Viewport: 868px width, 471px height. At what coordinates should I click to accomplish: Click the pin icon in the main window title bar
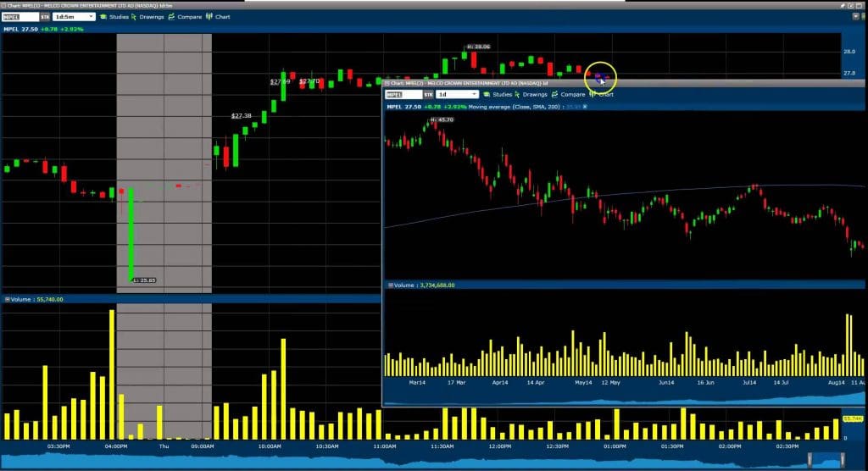pyautogui.click(x=843, y=5)
